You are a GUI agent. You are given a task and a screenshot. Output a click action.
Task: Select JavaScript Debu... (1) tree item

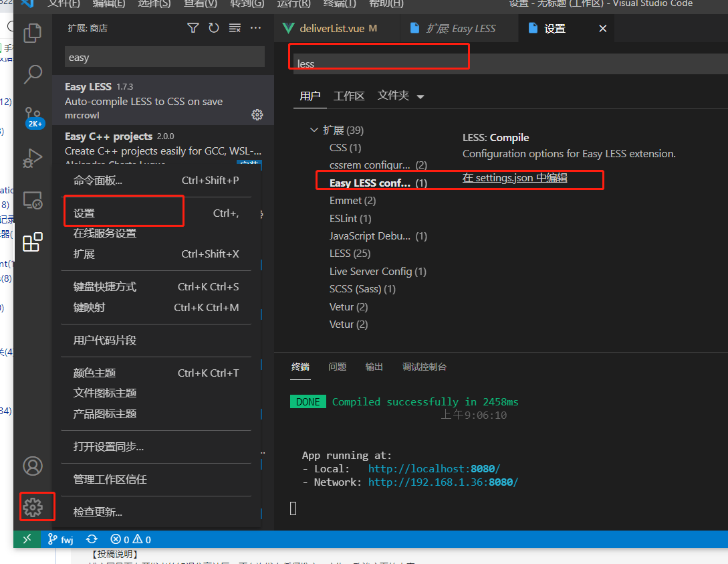click(x=378, y=236)
